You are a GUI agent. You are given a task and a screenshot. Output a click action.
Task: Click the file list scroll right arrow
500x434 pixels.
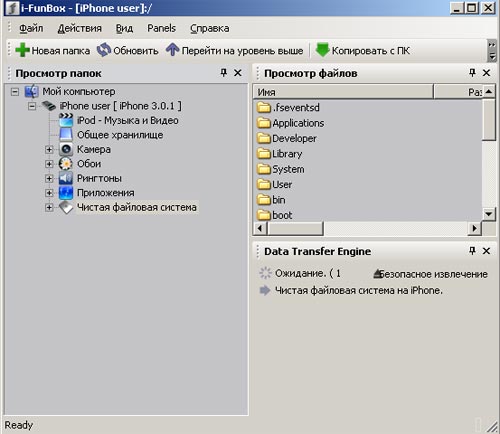point(475,228)
